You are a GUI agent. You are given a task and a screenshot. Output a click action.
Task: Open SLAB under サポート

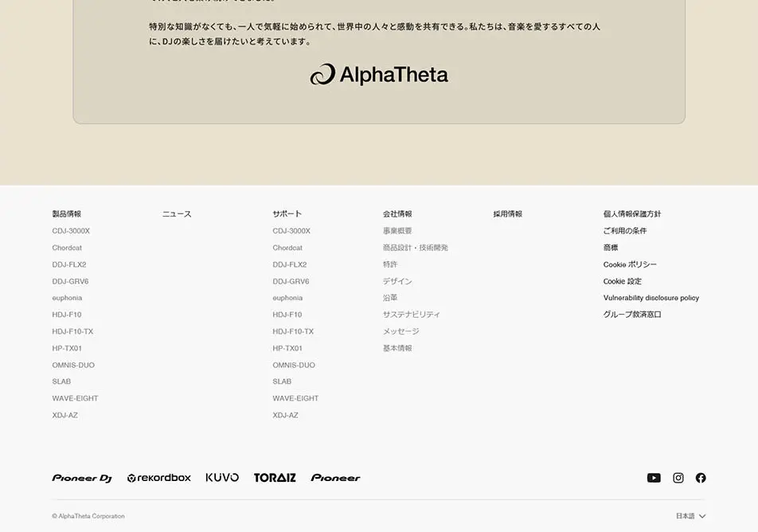coord(282,381)
